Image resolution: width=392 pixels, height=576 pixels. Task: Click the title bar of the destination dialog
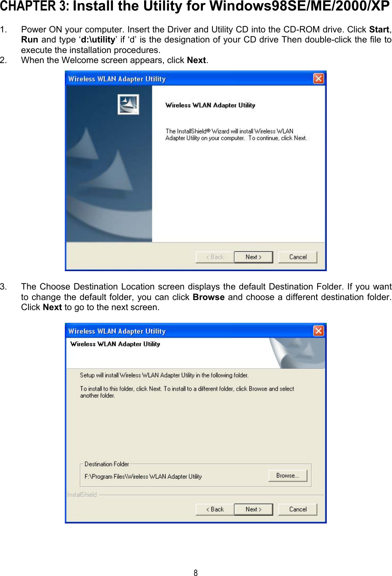coord(189,331)
